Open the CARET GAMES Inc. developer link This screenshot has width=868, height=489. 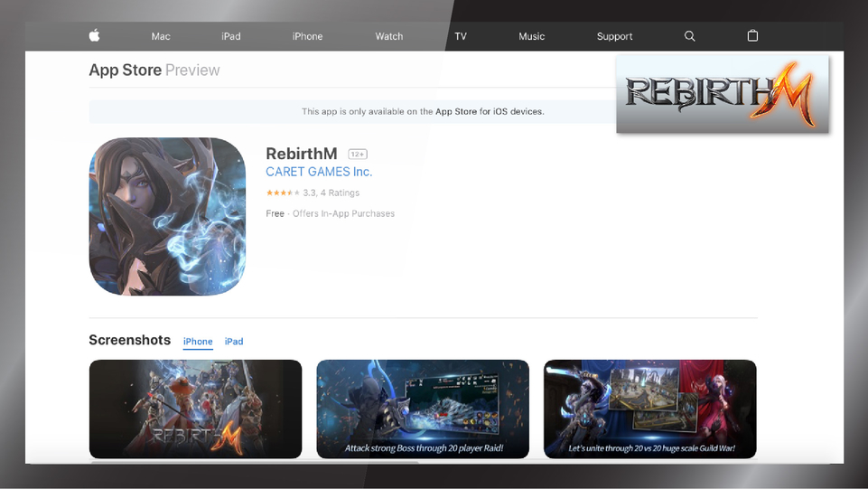click(x=319, y=172)
